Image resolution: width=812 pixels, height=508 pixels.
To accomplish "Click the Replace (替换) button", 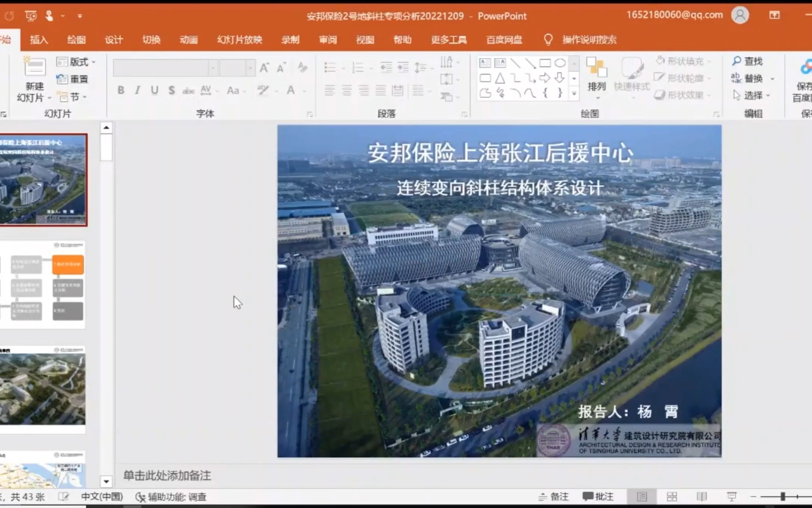I will (x=752, y=78).
